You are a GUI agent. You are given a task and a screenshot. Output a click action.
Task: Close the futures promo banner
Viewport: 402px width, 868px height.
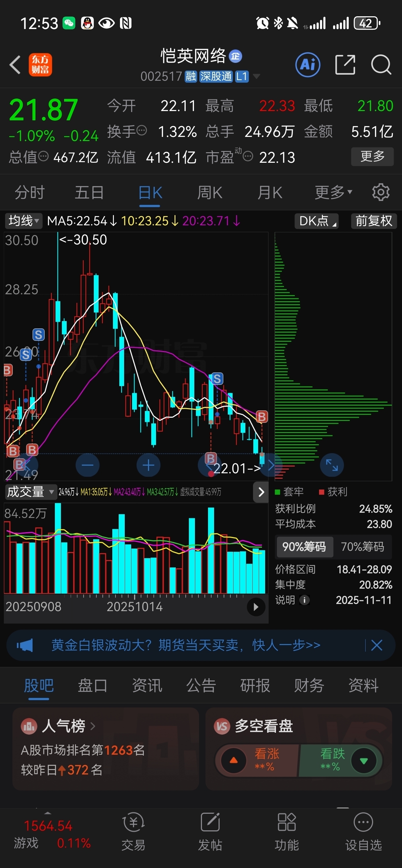click(376, 645)
